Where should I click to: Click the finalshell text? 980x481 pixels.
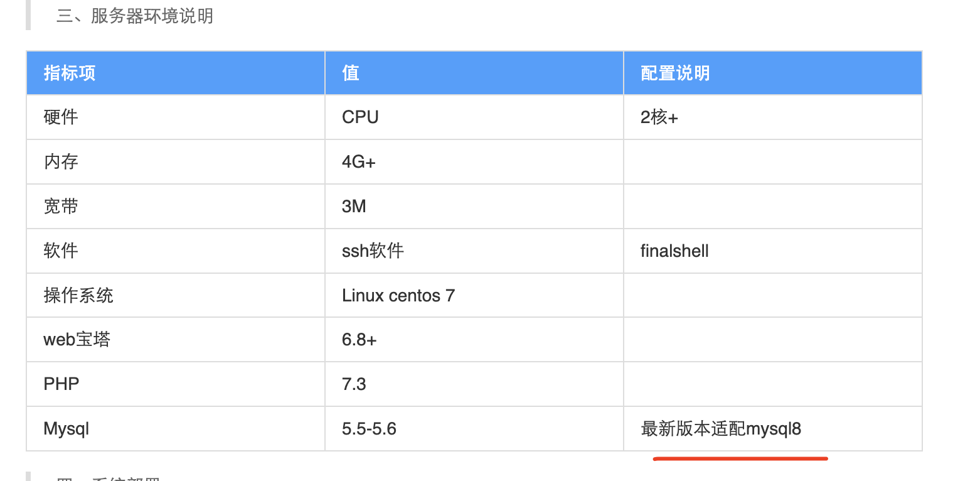click(x=674, y=251)
